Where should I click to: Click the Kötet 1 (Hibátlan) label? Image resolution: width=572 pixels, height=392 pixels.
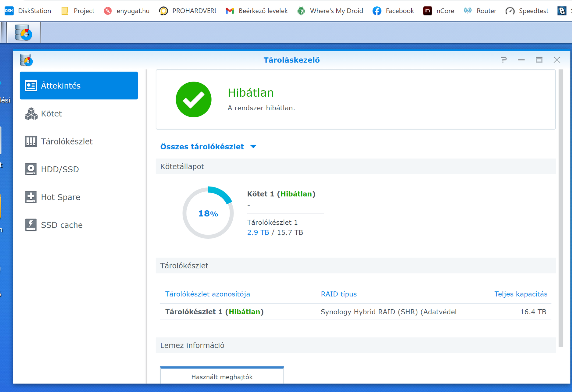coord(281,194)
